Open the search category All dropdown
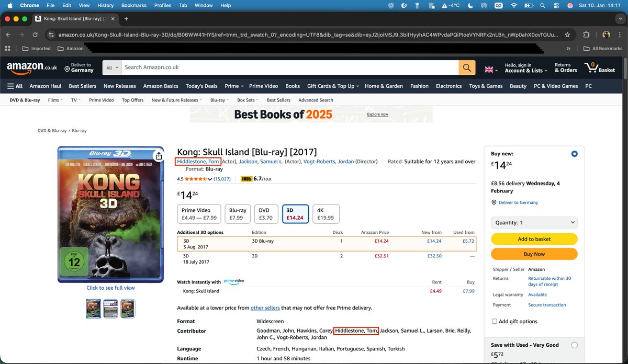Image resolution: width=628 pixels, height=364 pixels. point(112,67)
